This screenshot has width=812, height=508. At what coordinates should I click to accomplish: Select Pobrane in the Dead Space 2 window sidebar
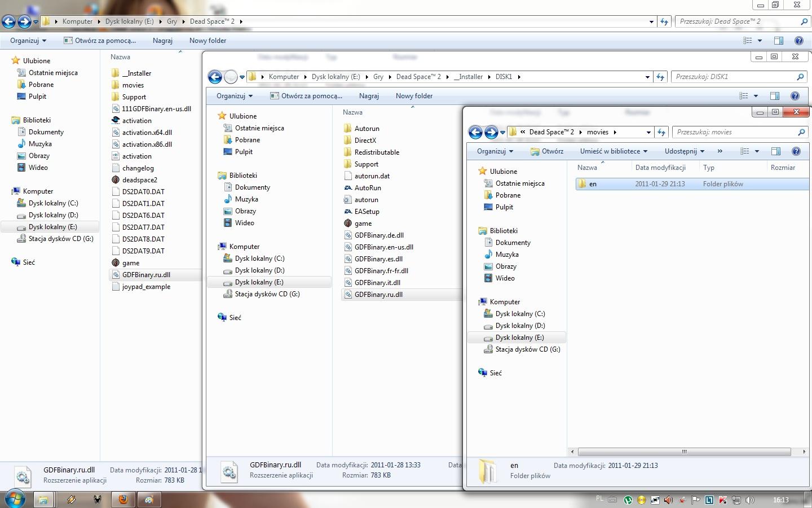[41, 85]
